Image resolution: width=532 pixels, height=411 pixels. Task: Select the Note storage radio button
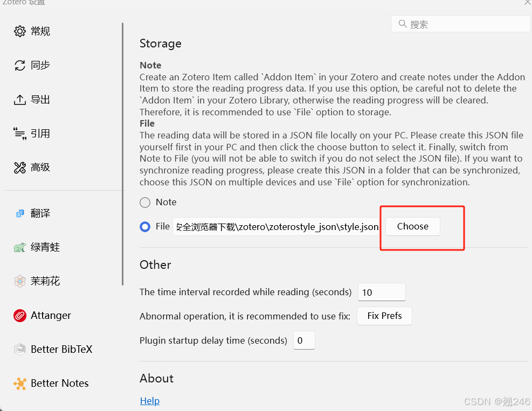click(145, 203)
